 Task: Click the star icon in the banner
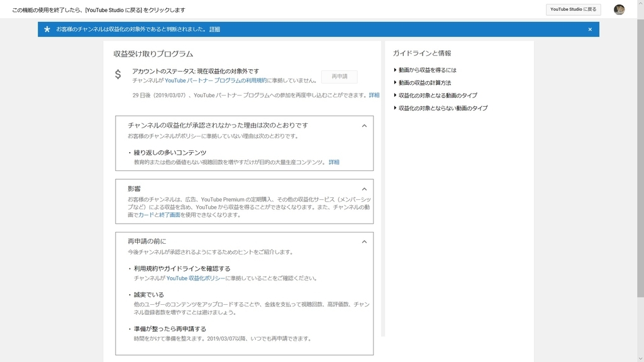click(47, 29)
